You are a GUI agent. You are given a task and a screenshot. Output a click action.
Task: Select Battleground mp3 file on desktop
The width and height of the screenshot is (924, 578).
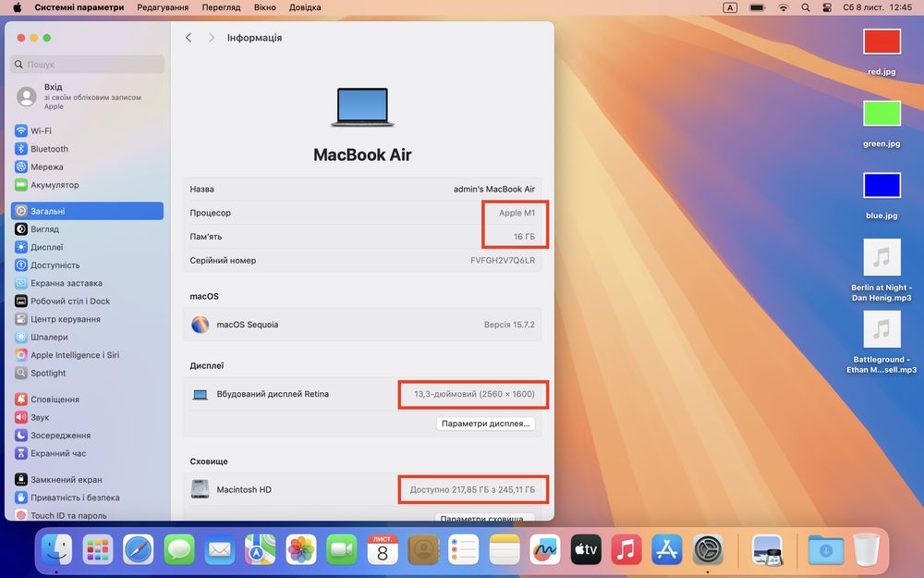[881, 329]
